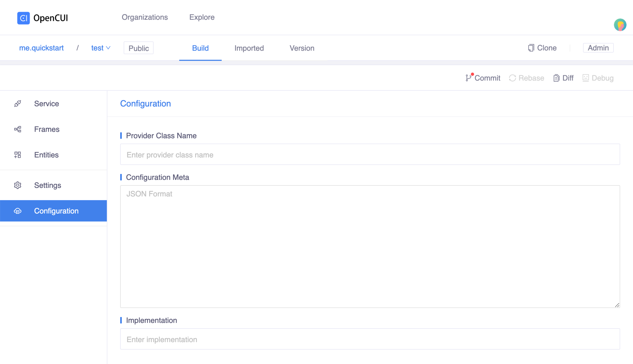633x364 pixels.
Task: Open the Explore menu item
Action: (x=202, y=17)
